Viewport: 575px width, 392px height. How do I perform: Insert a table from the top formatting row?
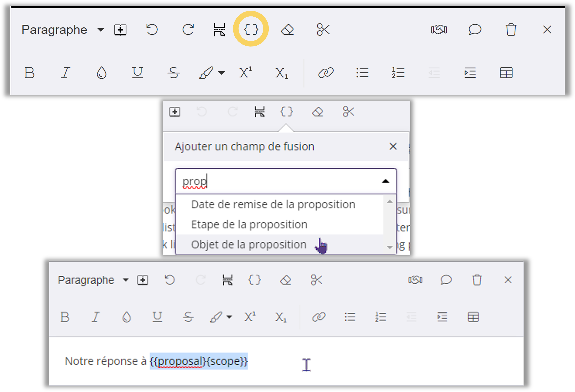tap(506, 73)
